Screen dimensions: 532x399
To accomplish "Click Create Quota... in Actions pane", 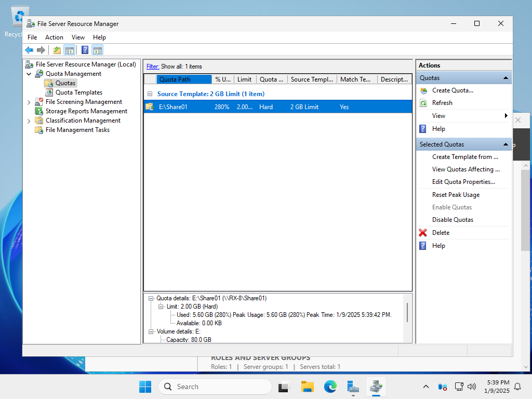I will [x=453, y=90].
